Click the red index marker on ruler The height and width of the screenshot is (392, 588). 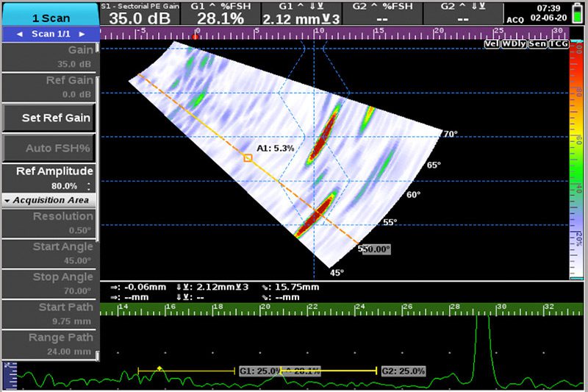point(195,37)
